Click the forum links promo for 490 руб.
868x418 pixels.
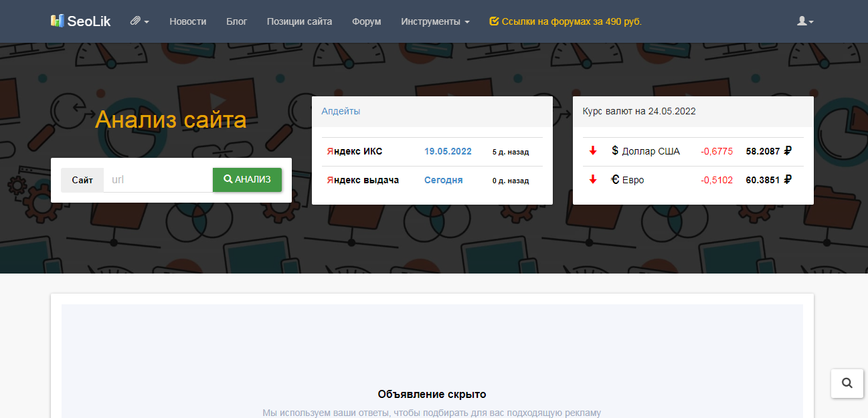tap(566, 21)
